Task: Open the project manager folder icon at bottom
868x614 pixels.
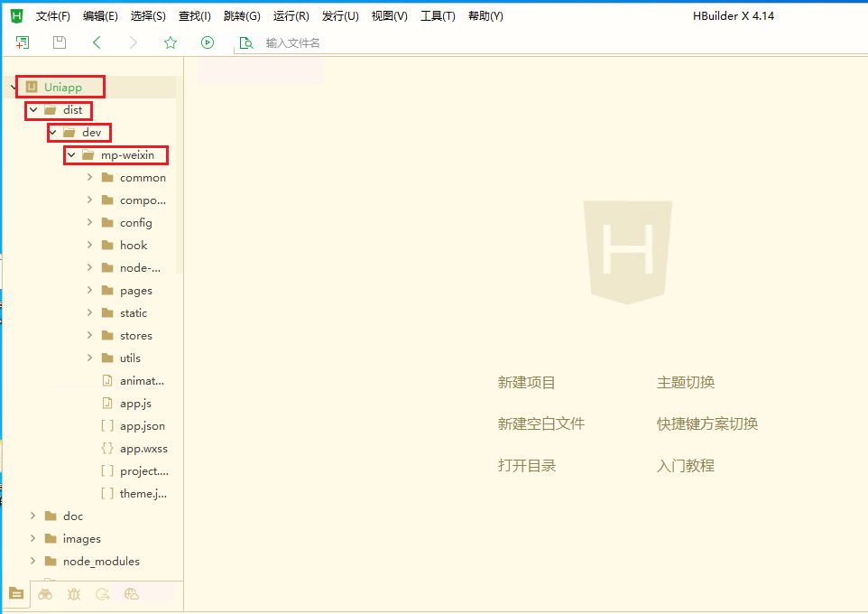Action: 16,593
